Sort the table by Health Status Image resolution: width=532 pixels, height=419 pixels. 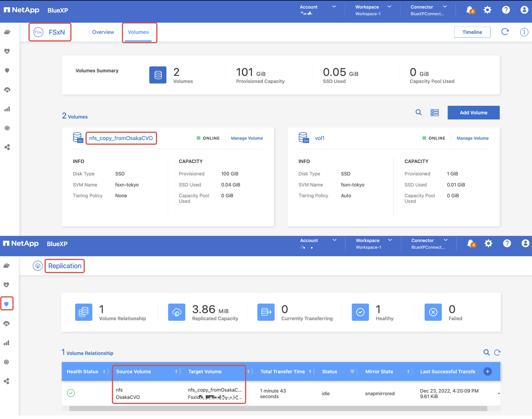[x=104, y=372]
